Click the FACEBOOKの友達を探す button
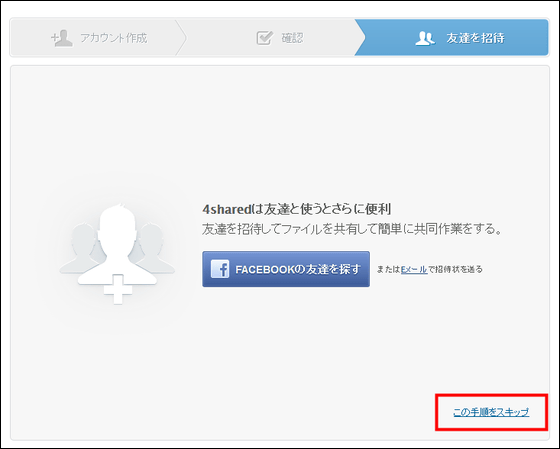The image size is (560, 449). click(x=286, y=269)
